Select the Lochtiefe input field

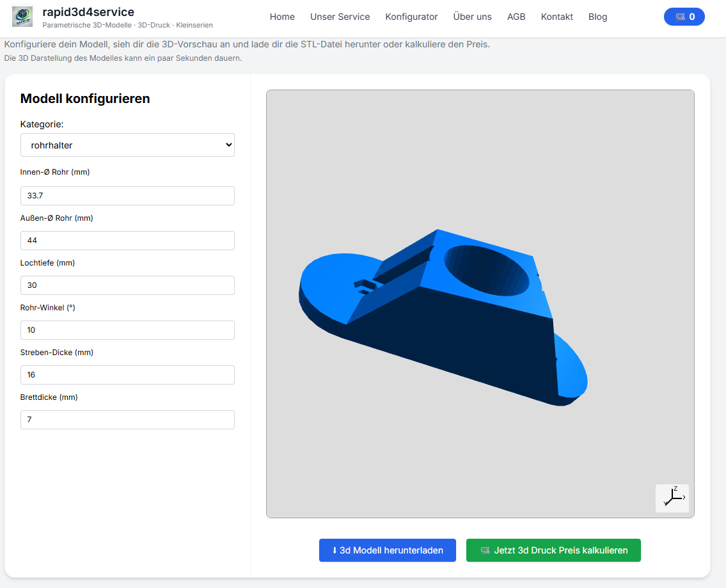point(127,285)
